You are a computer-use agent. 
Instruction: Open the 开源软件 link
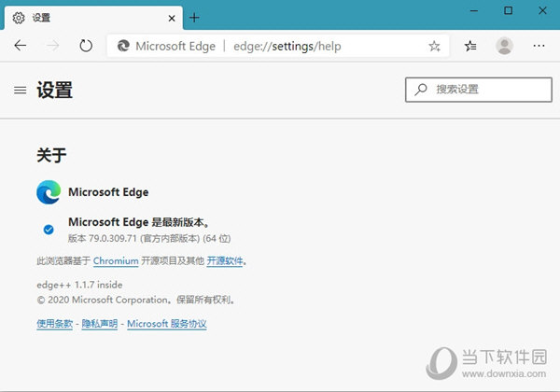[x=225, y=261]
